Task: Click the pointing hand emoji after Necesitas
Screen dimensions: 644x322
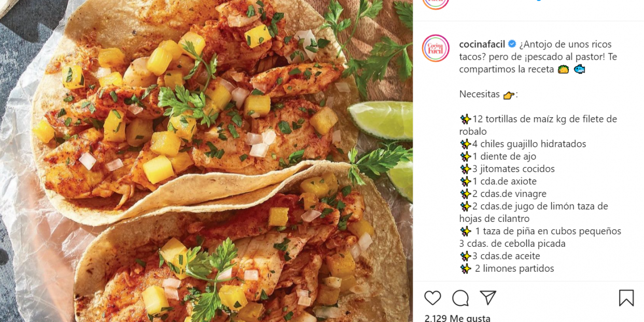Action: tap(509, 94)
